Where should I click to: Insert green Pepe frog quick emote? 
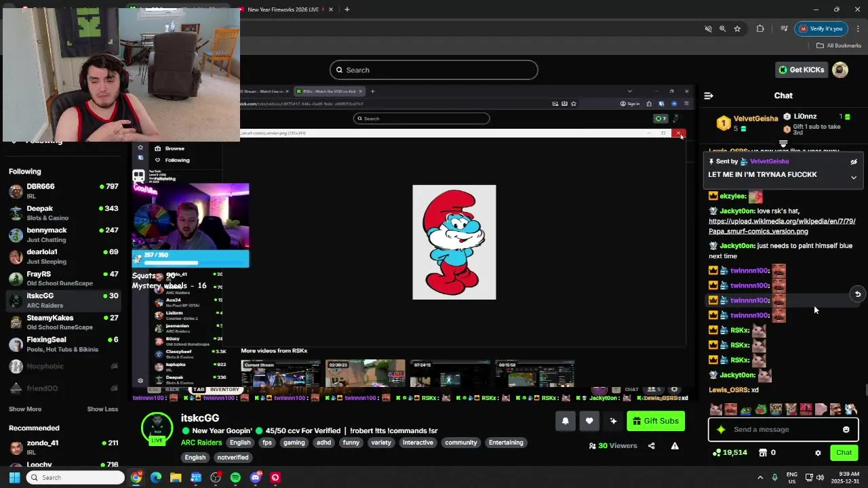tap(746, 409)
